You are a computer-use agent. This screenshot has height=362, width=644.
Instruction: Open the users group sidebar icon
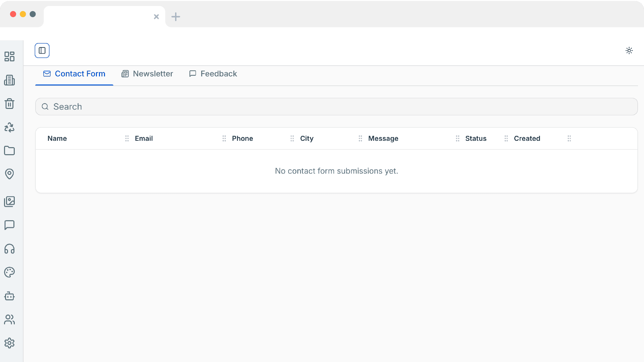coord(9,319)
